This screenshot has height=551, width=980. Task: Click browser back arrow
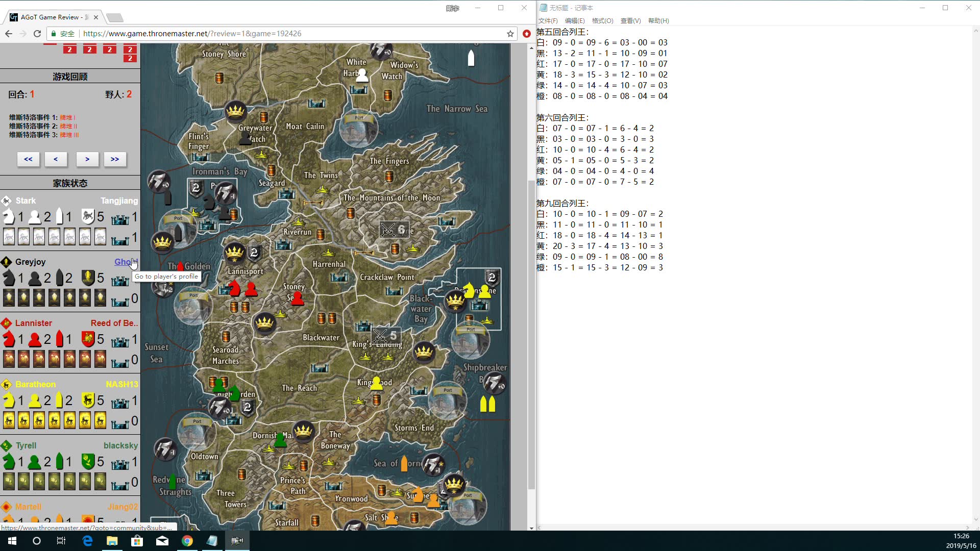click(9, 34)
